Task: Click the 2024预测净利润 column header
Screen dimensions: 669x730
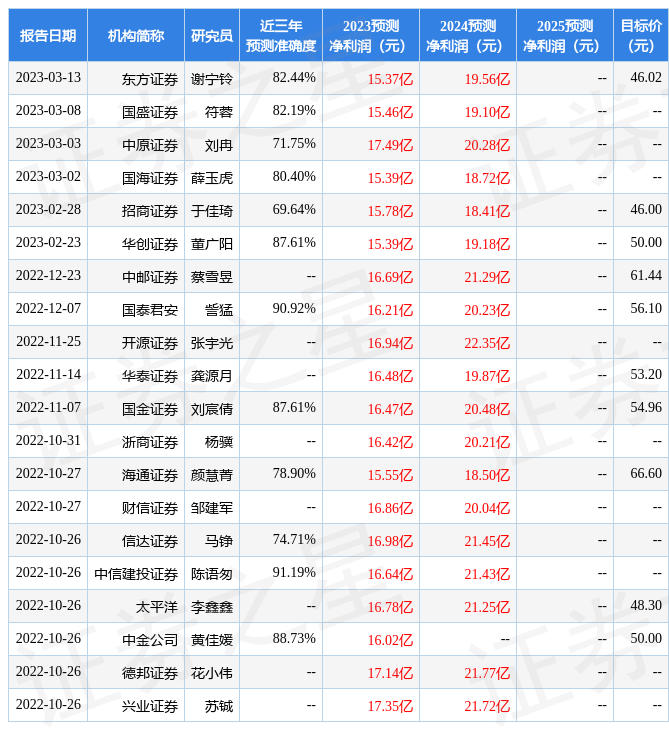Action: click(468, 35)
